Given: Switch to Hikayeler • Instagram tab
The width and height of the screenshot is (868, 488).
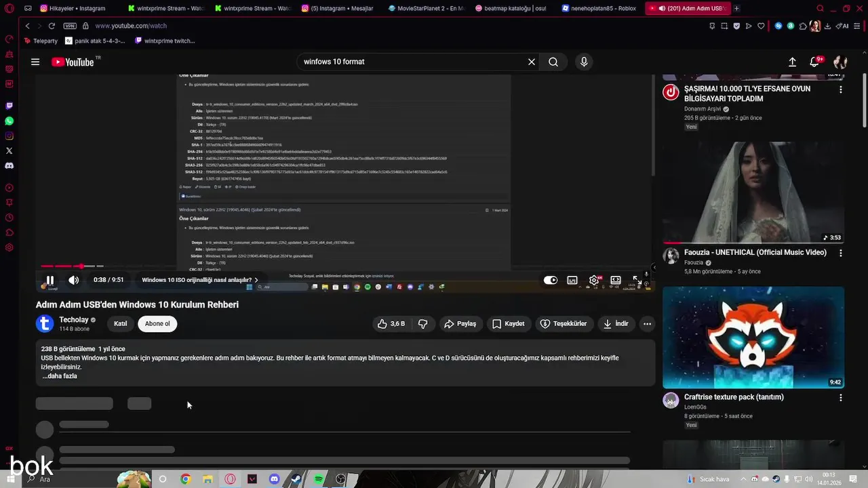Looking at the screenshot, I should pos(73,8).
